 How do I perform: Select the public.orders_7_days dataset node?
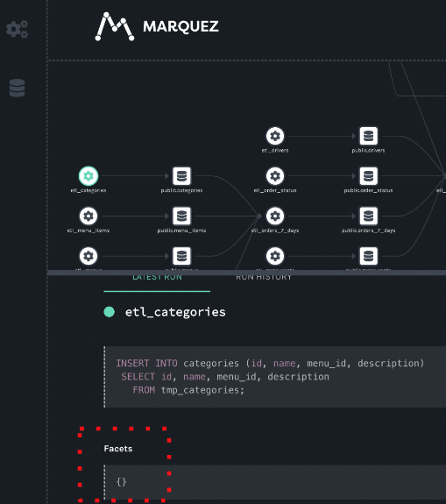coord(368,216)
